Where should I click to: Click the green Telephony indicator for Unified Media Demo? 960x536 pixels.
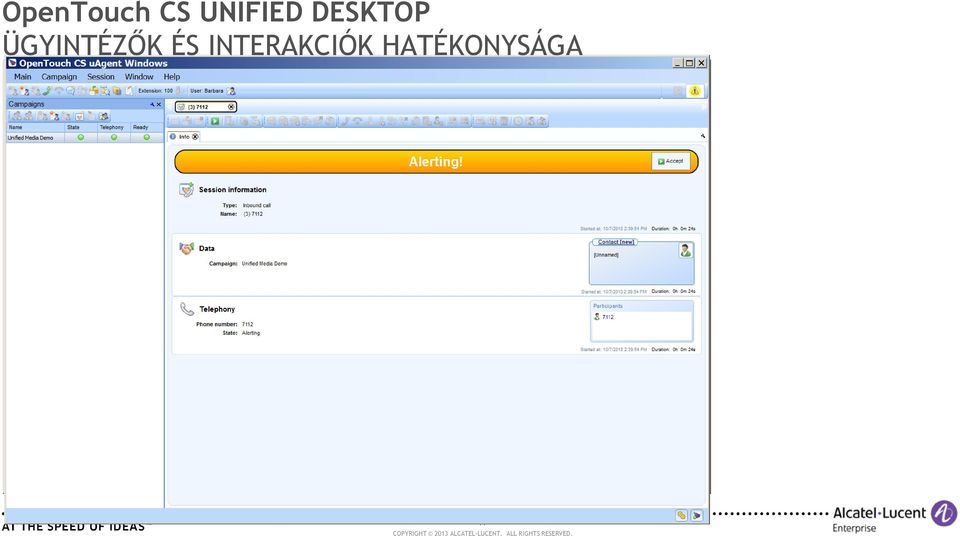(114, 138)
